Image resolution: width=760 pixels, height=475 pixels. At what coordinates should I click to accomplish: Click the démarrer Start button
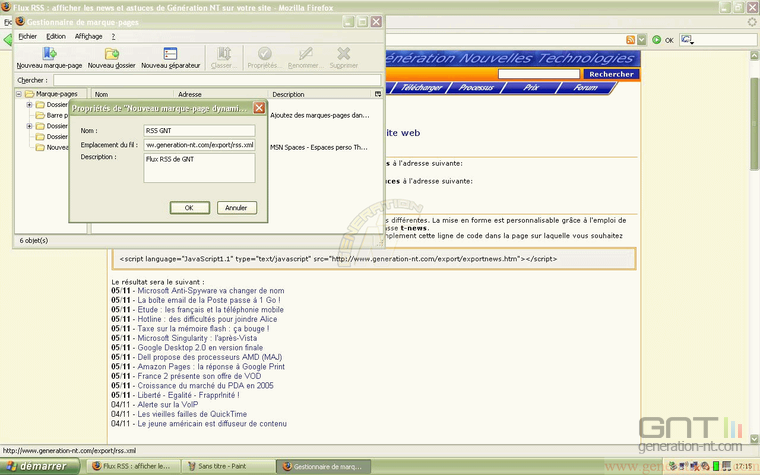[40, 466]
